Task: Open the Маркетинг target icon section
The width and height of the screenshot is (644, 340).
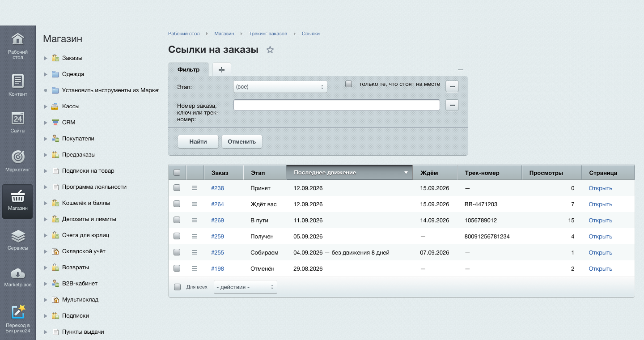Action: click(x=17, y=161)
